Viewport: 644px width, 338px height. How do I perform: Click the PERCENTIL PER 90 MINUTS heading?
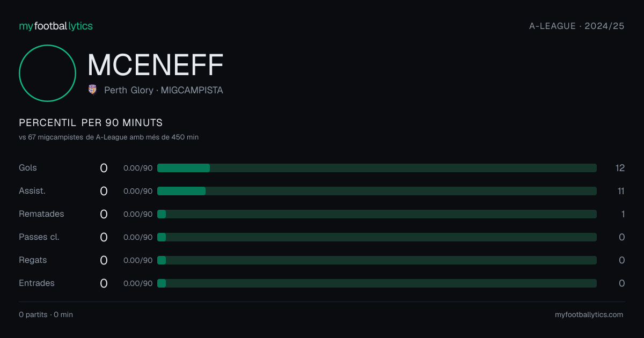pos(91,123)
